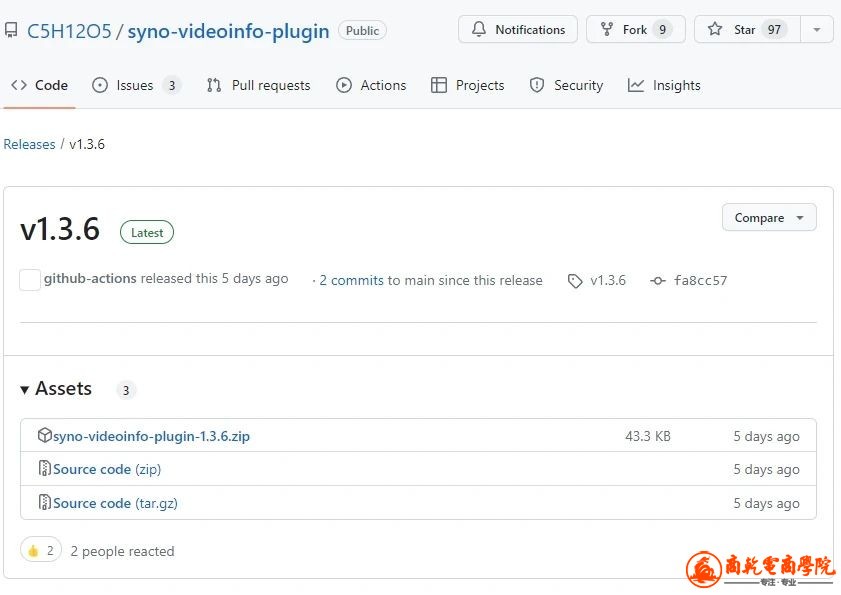Screen dimensions: 841x595
Task: Download Source code (tar.gz)
Action: point(115,503)
